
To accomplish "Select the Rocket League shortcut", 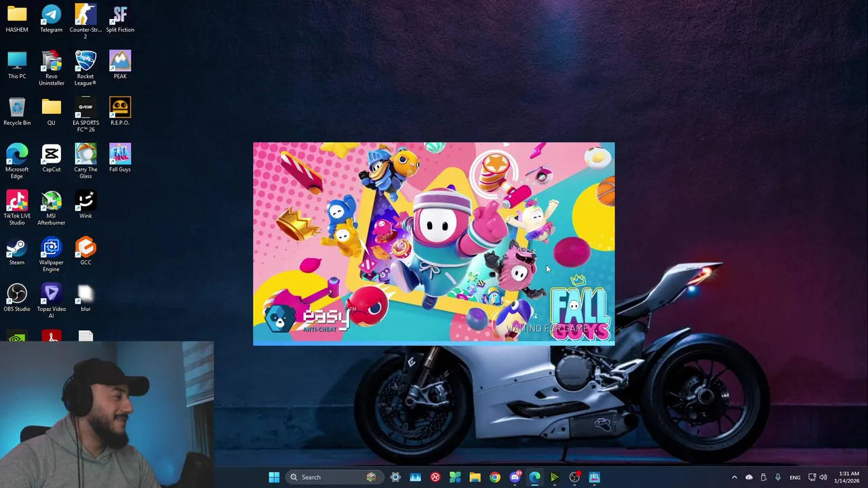I will [x=85, y=68].
